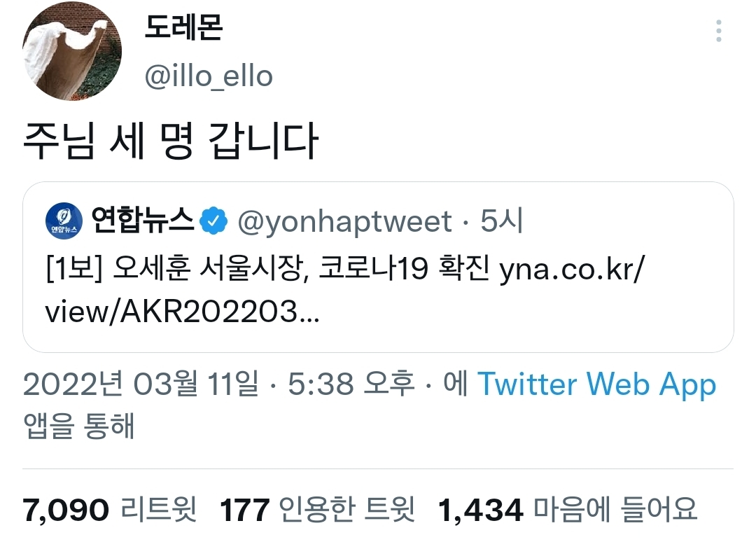Screen dimensions: 756x542
Task: Open the quoted 오세훈 코로나19 headline tweet
Action: pyautogui.click(x=378, y=267)
